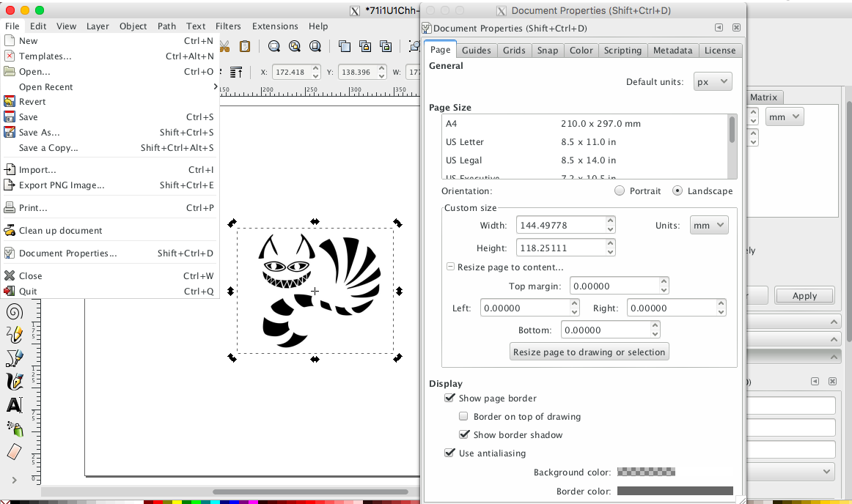Click the Background color swatch
The height and width of the screenshot is (504, 852).
[647, 472]
